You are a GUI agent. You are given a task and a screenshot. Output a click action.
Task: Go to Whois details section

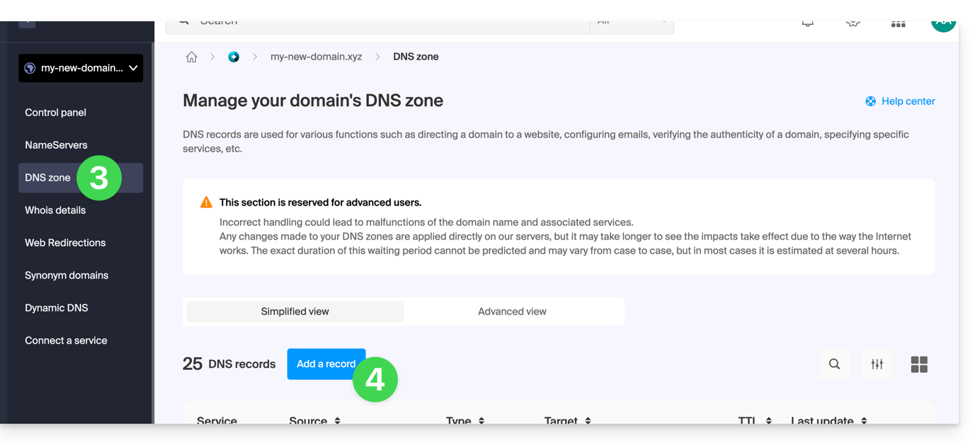pos(55,210)
